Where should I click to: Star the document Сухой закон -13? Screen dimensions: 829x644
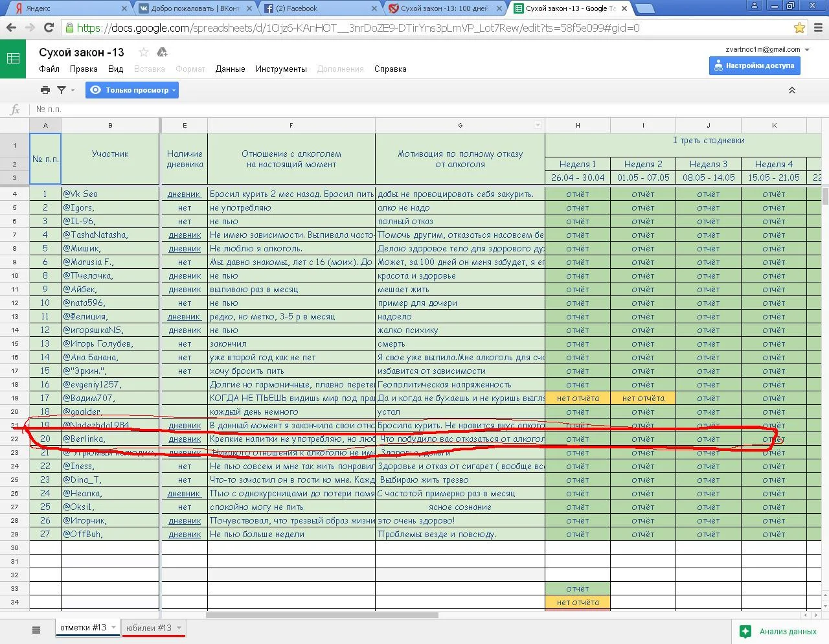point(144,52)
